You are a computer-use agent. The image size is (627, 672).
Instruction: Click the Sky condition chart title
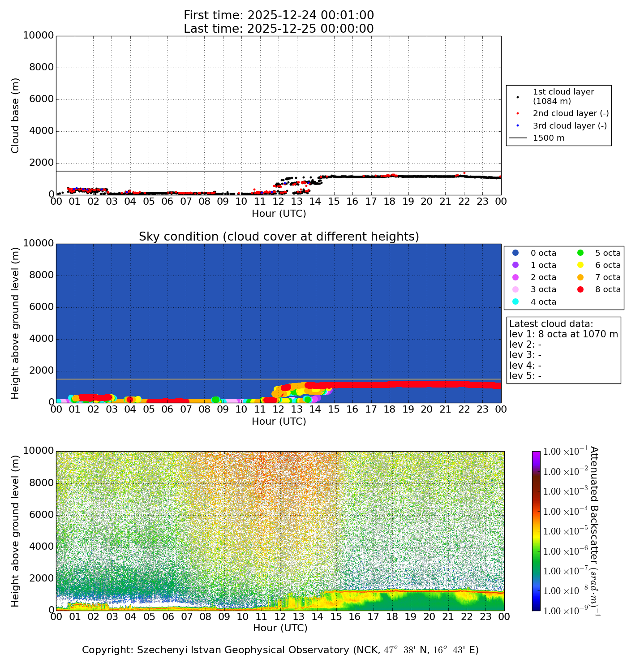(279, 237)
